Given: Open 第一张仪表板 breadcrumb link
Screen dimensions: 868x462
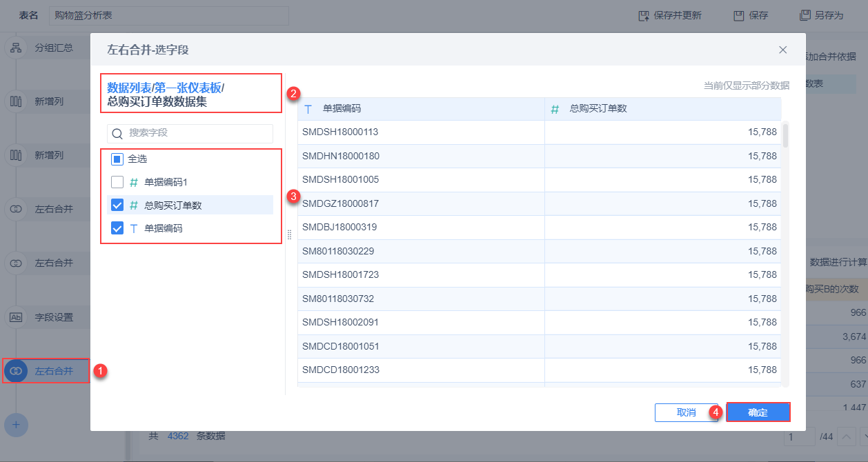Looking at the screenshot, I should [x=188, y=88].
